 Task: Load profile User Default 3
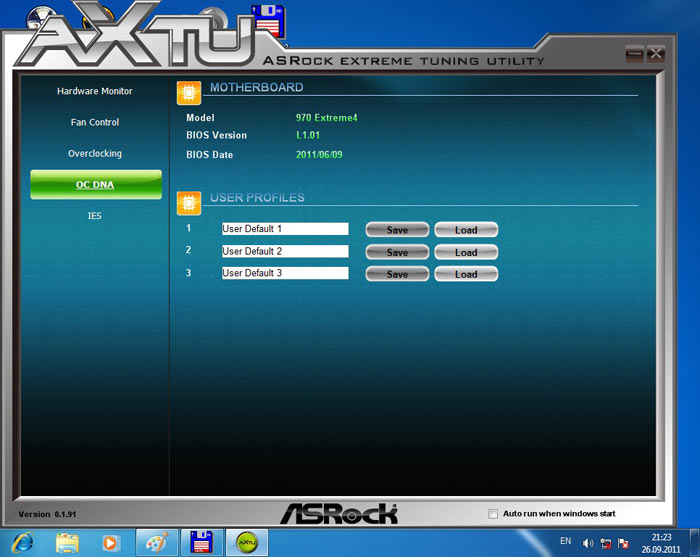point(466,274)
